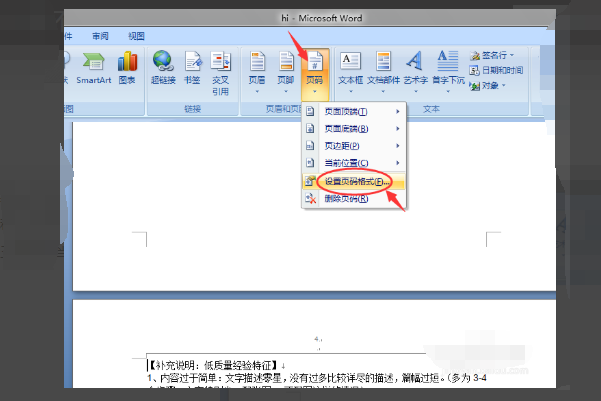Open 页面顶端(T) menu item
This screenshot has height=401, width=601.
pyautogui.click(x=354, y=112)
